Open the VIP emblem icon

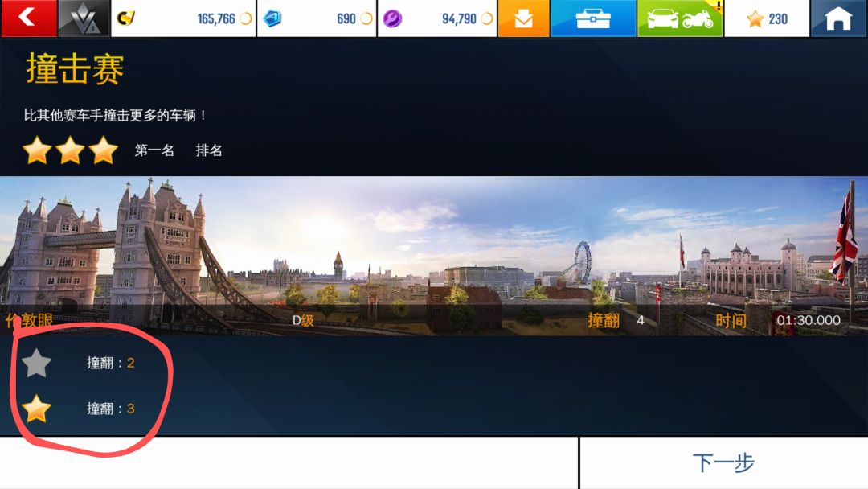click(84, 18)
